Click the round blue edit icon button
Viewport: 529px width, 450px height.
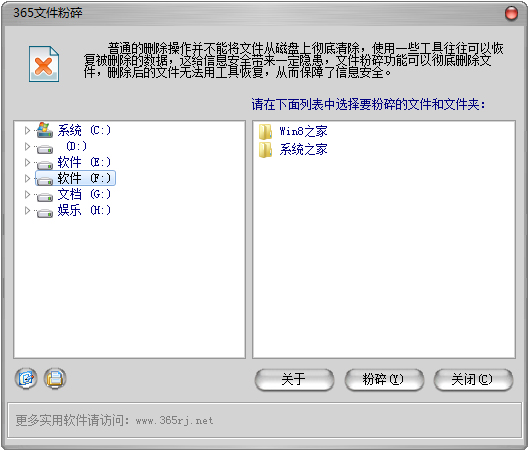pos(26,378)
